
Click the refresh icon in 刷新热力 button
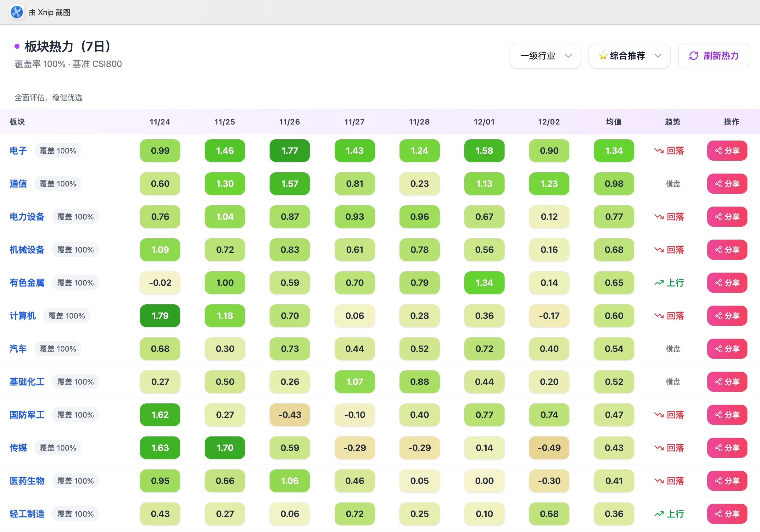click(x=693, y=56)
